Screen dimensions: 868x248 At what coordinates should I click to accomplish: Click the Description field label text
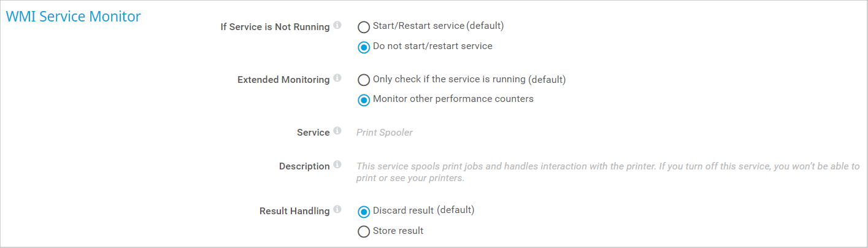click(x=304, y=166)
